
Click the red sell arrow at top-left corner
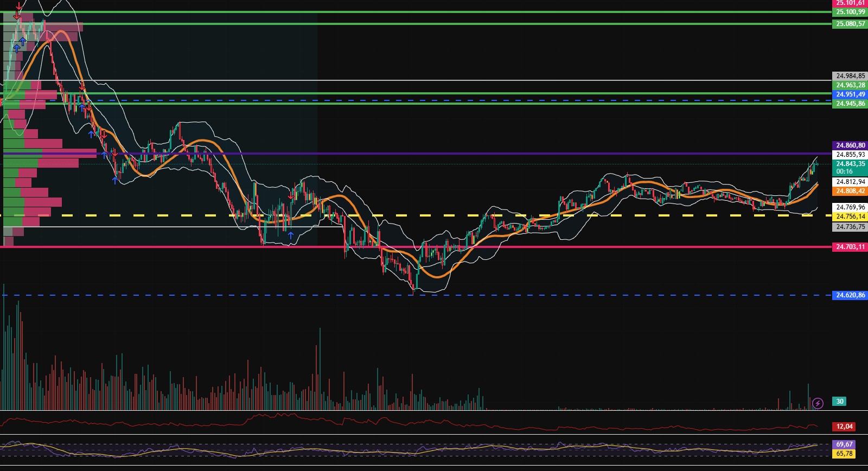click(x=18, y=8)
